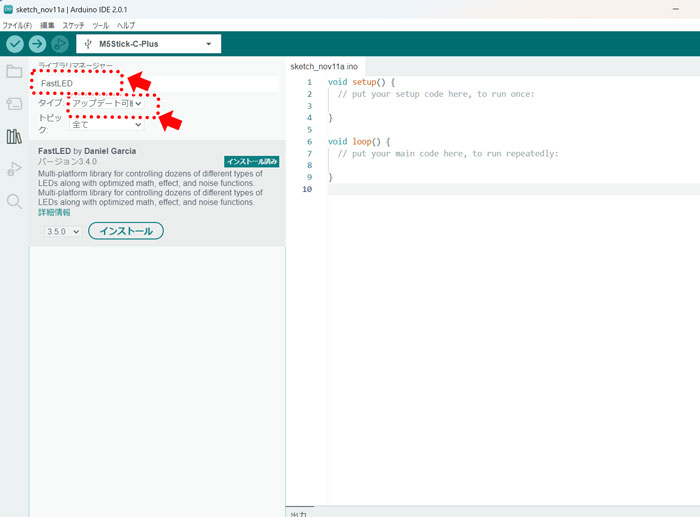Click the FastLED by Daniel Garcia title
This screenshot has width=700, height=517.
(87, 151)
